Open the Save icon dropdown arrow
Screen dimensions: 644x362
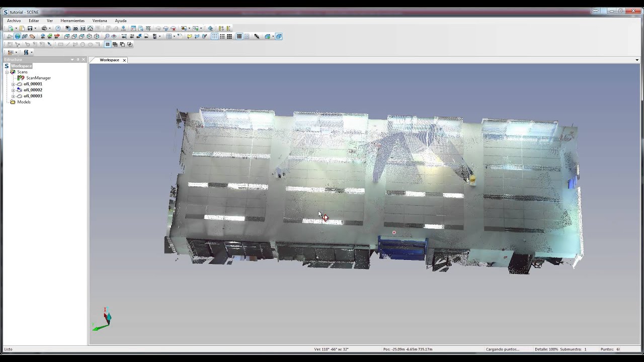point(35,28)
